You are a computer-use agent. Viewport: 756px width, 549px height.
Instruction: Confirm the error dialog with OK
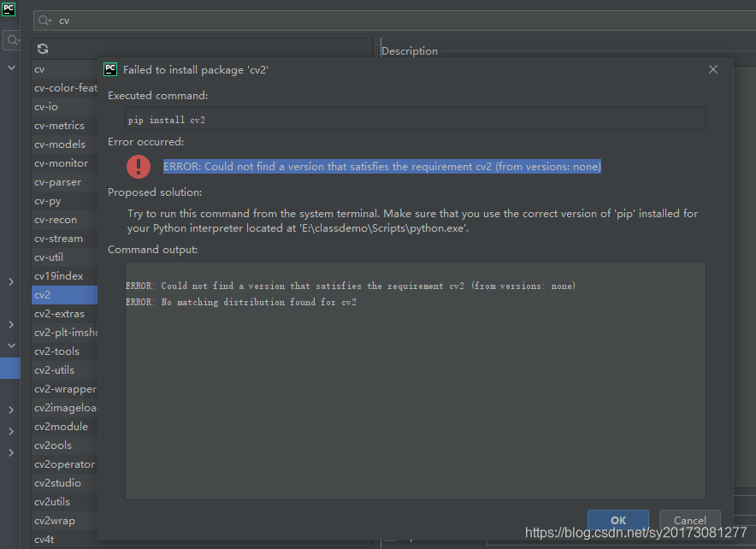point(617,520)
